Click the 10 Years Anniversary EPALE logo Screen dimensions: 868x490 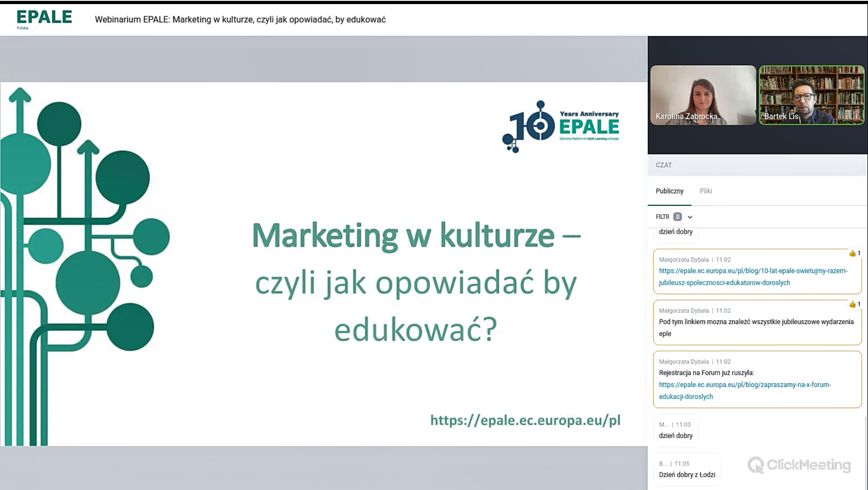[x=561, y=126]
